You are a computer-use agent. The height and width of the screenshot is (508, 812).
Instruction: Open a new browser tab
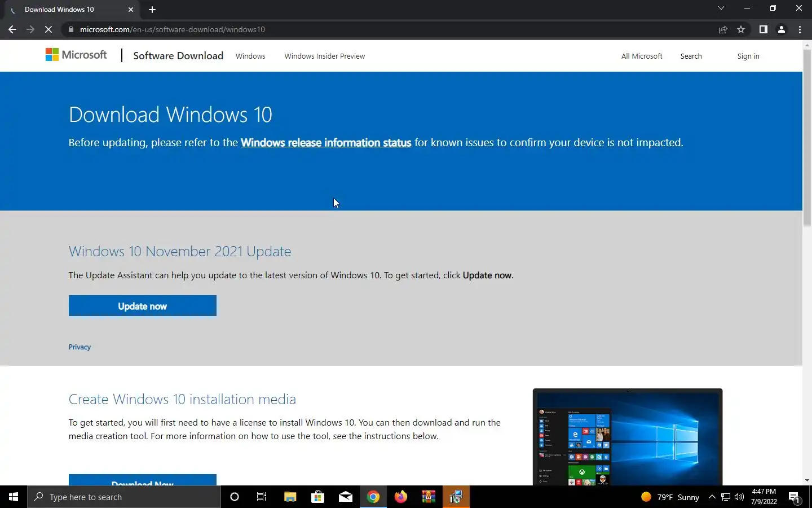(152, 10)
